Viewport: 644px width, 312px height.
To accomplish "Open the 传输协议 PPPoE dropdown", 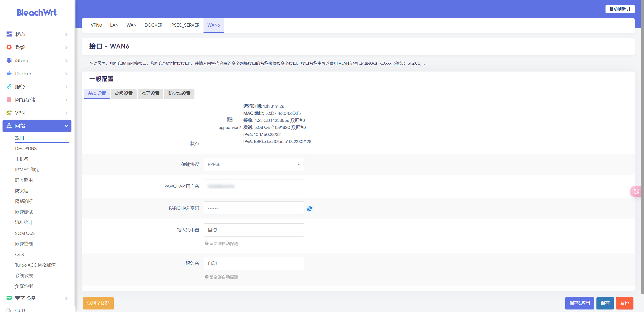I will click(254, 164).
